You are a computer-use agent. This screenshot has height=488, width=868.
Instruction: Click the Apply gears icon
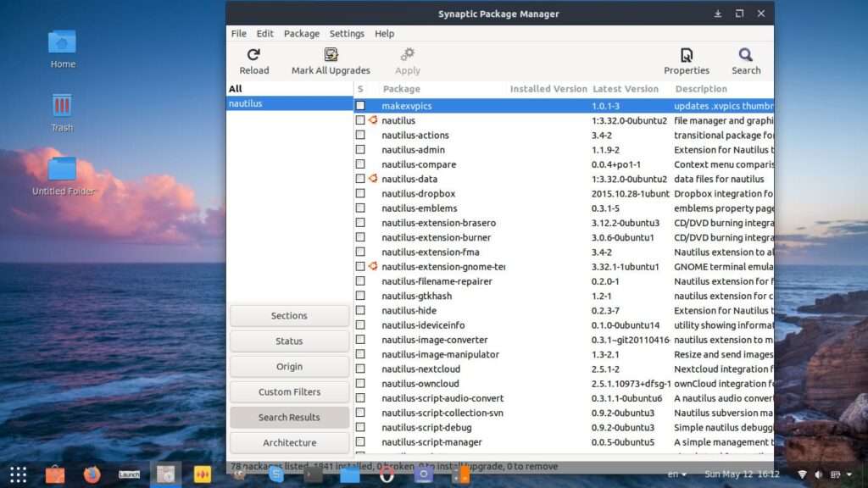point(408,55)
